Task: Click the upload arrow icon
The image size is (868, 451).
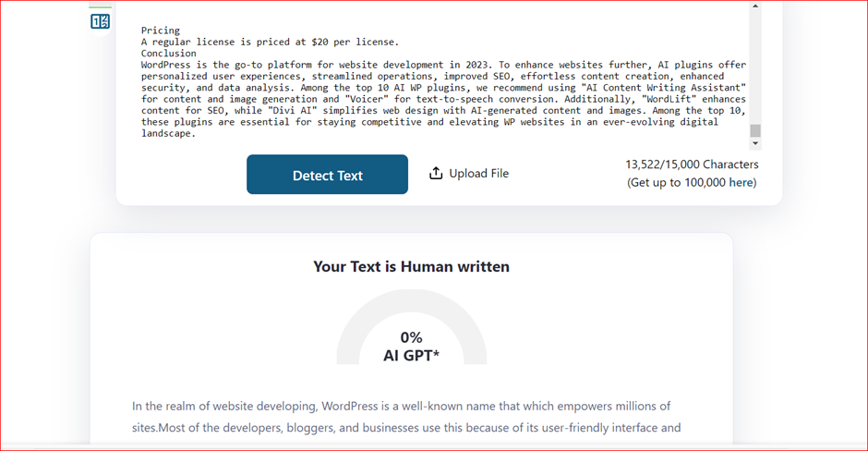Action: (x=436, y=174)
